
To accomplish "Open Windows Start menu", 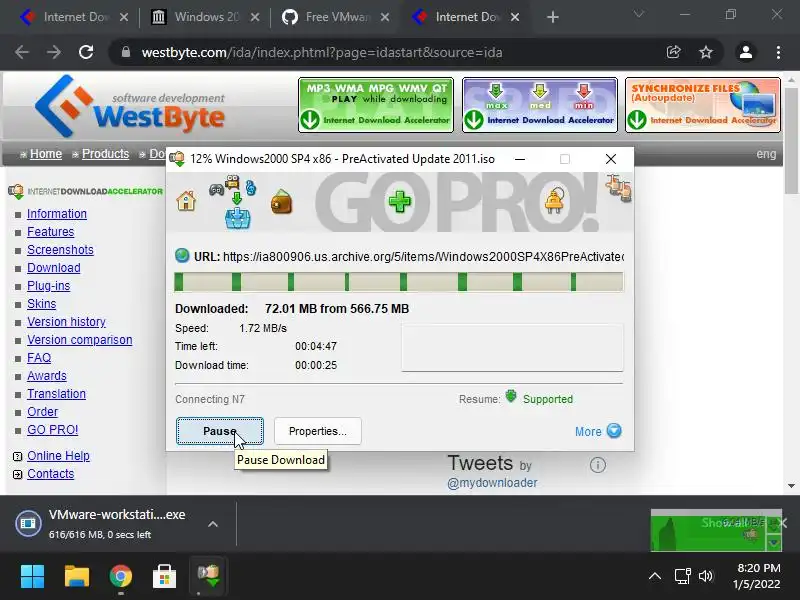I will click(32, 577).
